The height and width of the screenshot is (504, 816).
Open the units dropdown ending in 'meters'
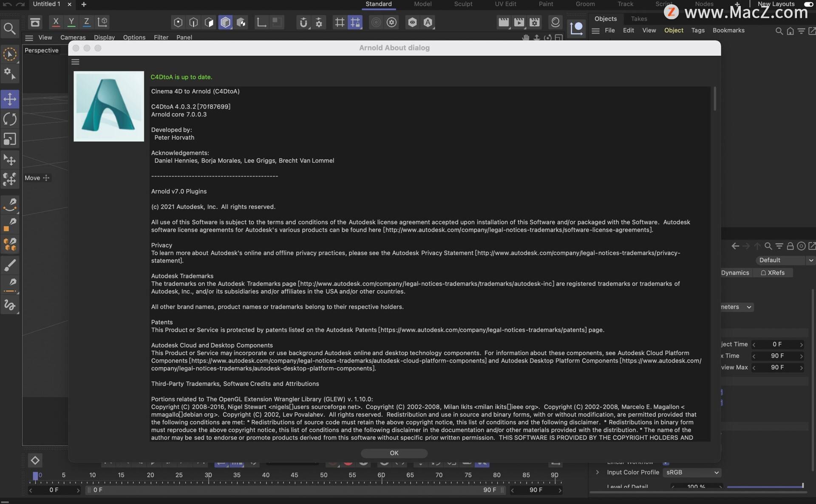[737, 307]
